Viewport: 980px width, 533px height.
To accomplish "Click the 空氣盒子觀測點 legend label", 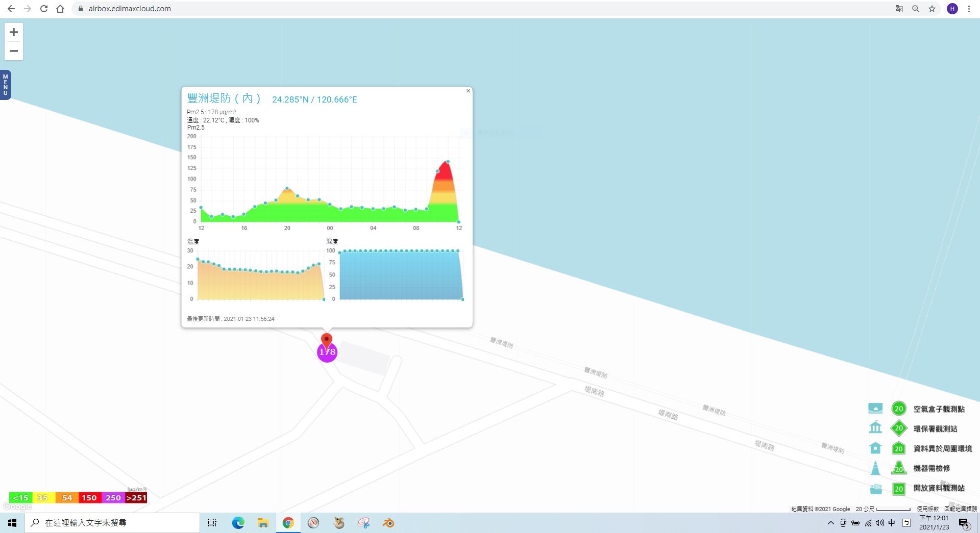I will coord(939,409).
